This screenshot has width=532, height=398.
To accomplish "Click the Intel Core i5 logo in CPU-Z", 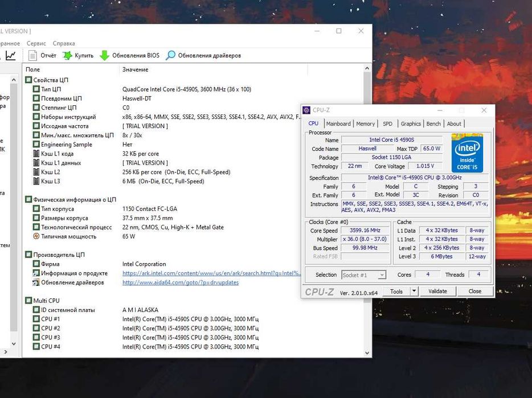I will coord(467,153).
